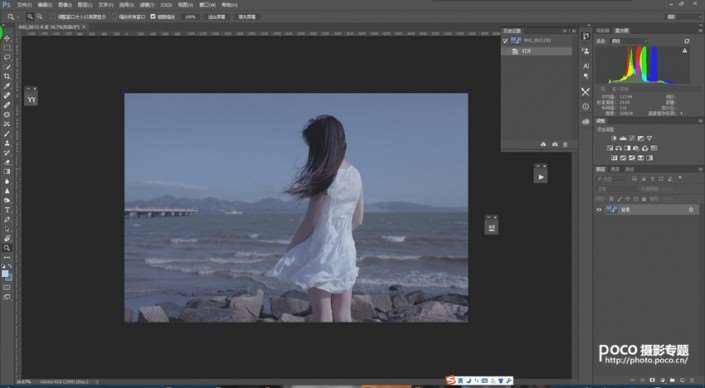Screen dimensions: 705x388
Task: Open Histogram panel flyout menu
Action: coord(701,30)
